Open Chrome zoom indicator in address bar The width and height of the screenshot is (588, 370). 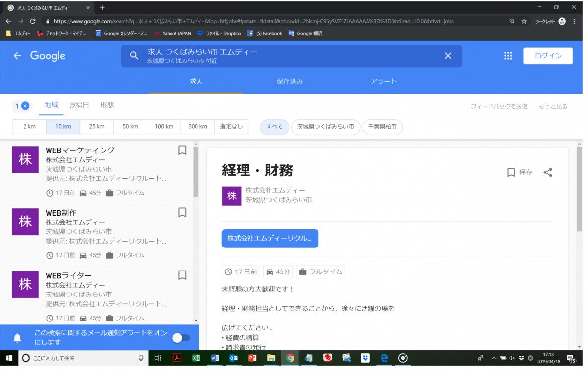coord(512,21)
